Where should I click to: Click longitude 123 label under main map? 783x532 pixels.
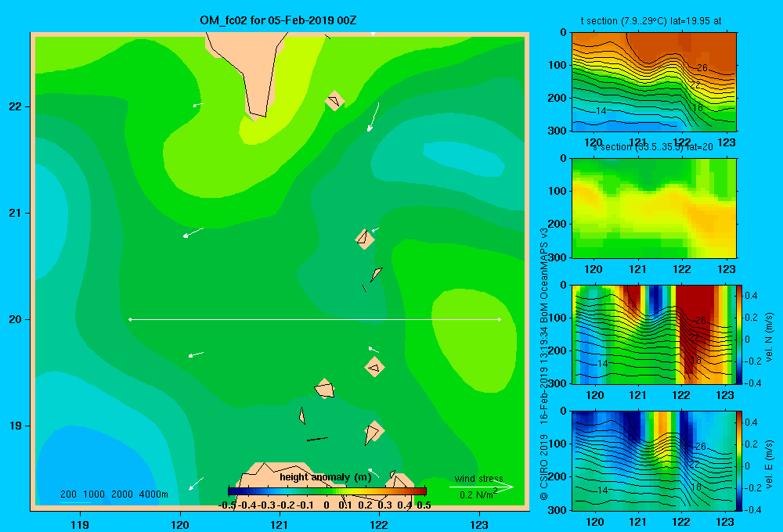click(x=479, y=525)
